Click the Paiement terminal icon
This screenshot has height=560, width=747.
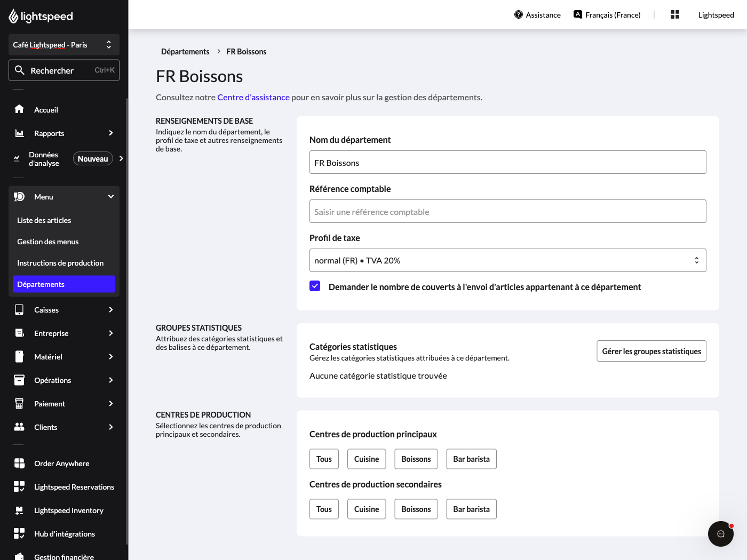click(x=19, y=403)
